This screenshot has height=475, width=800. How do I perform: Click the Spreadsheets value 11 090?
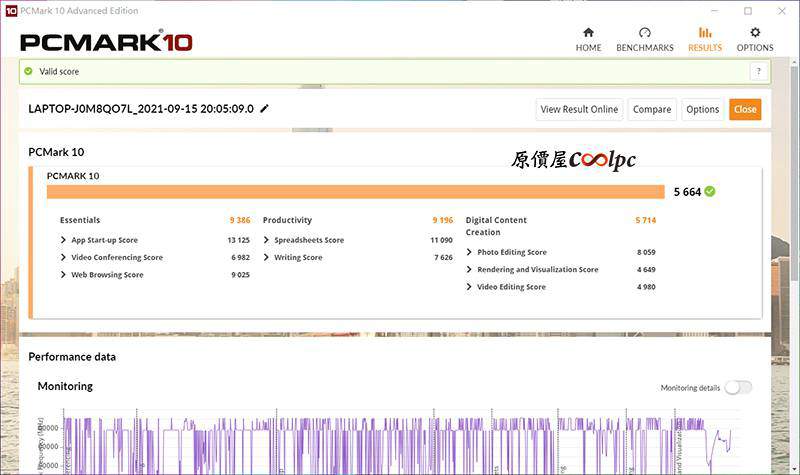tap(441, 240)
